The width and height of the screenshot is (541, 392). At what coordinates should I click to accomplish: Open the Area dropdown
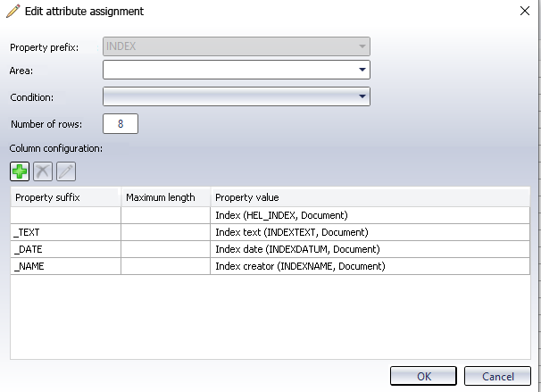362,70
